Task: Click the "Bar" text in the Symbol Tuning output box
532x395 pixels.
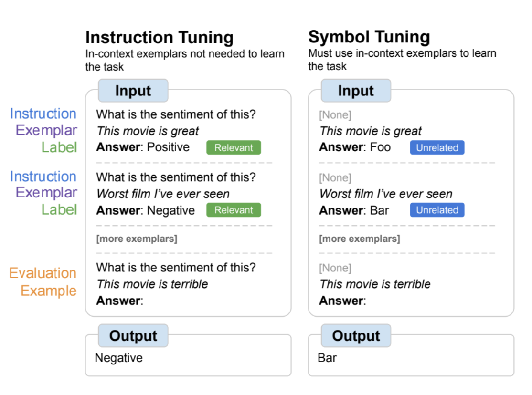Action: tap(327, 357)
